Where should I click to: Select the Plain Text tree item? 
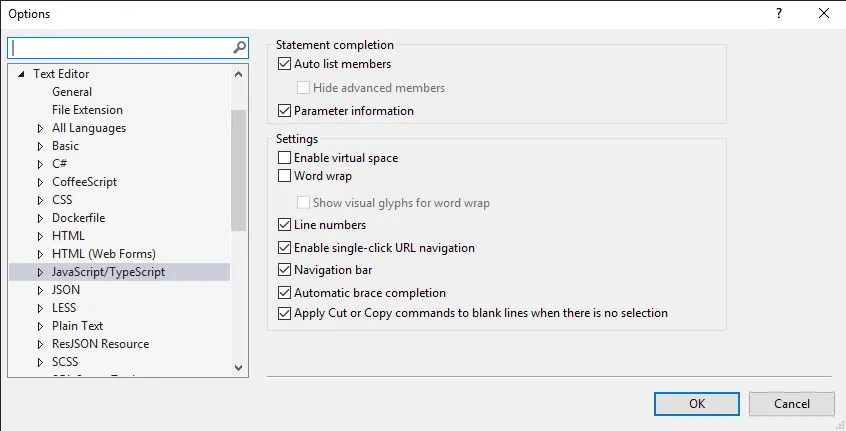click(77, 326)
